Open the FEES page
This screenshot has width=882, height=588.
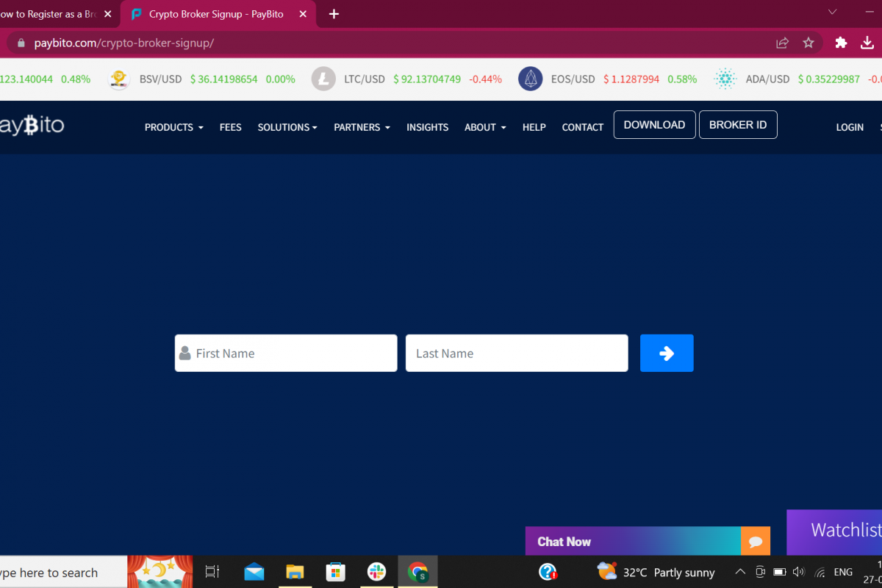[x=231, y=127]
